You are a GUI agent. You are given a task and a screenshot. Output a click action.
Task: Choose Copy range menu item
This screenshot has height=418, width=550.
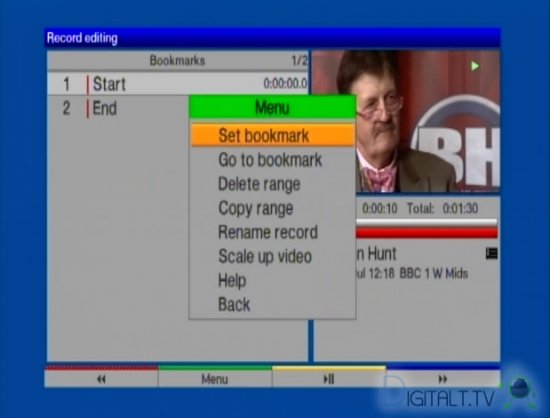tap(255, 208)
